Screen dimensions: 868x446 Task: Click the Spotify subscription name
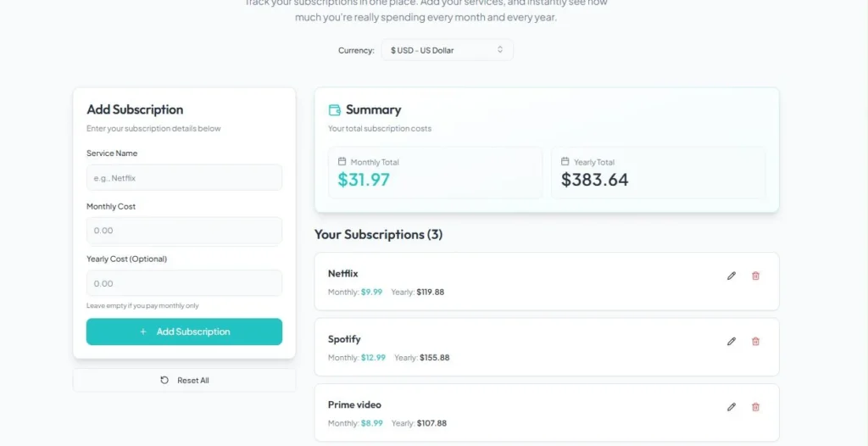344,339
